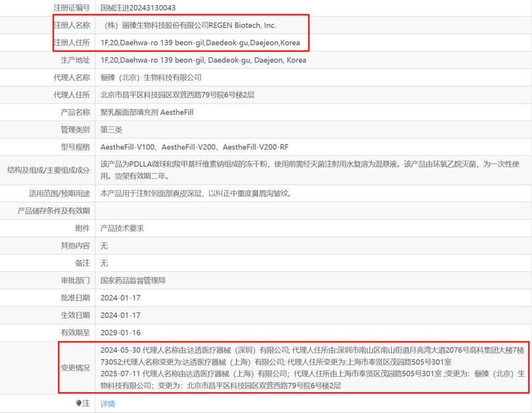Select approval date 2024-01-17 in the 批准日期 row

(x=121, y=298)
